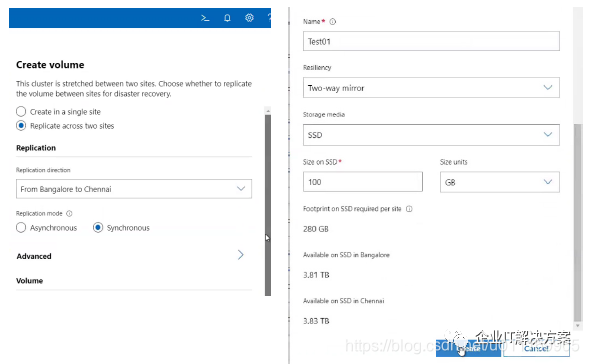
Task: Click the '280 GB' footprint value
Action: pyautogui.click(x=316, y=229)
